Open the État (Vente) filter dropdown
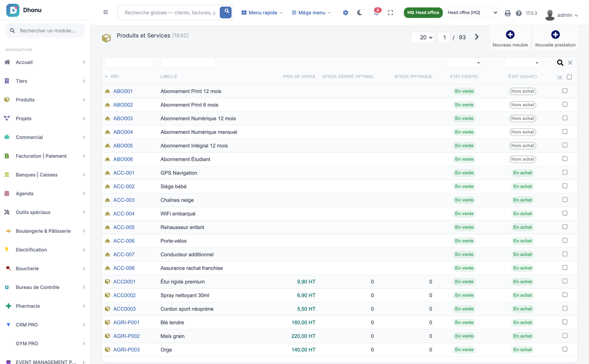Image resolution: width=589 pixels, height=364 pixels. [464, 63]
